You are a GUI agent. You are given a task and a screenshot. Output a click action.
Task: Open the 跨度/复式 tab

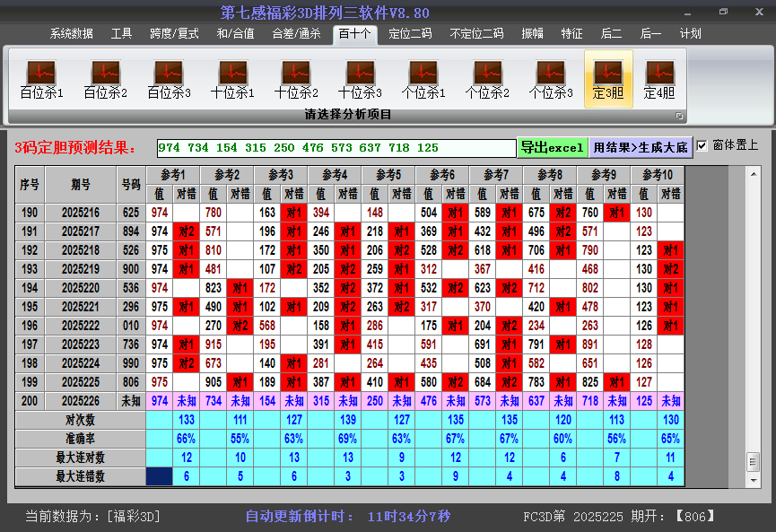(x=174, y=34)
